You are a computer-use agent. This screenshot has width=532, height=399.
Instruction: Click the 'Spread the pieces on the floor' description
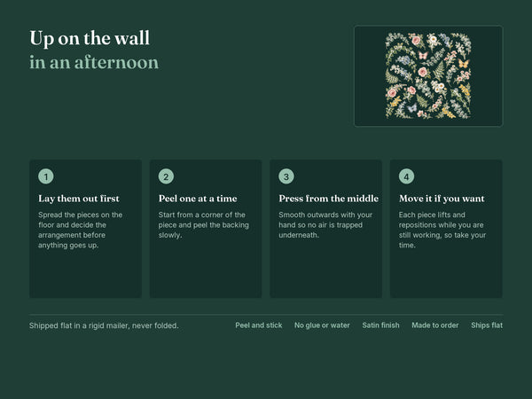coord(80,230)
